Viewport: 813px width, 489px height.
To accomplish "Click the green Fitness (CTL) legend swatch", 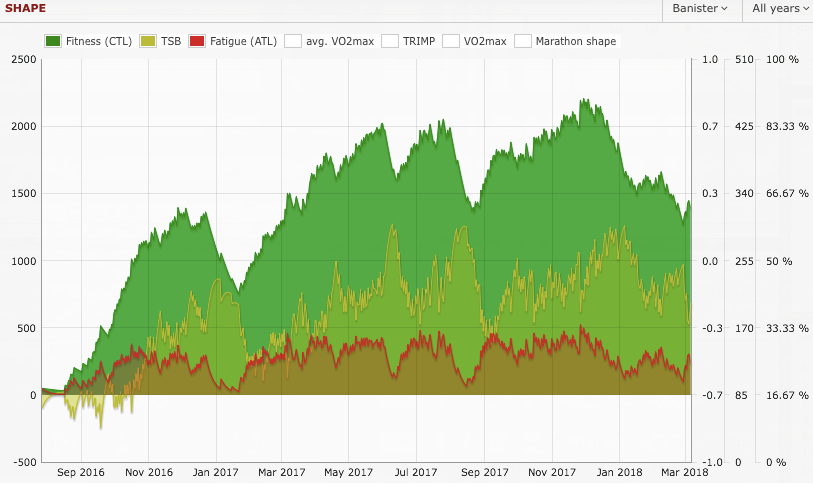I will (x=54, y=41).
